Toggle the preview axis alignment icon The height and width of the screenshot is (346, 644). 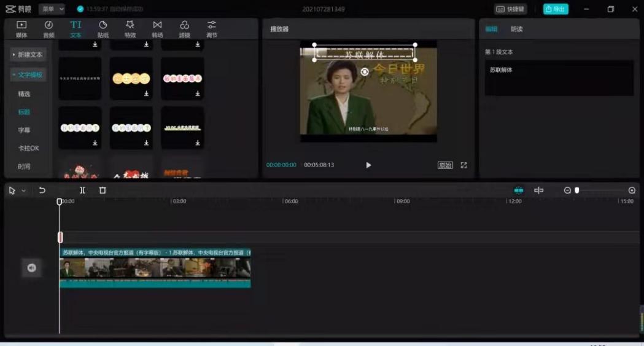click(538, 191)
